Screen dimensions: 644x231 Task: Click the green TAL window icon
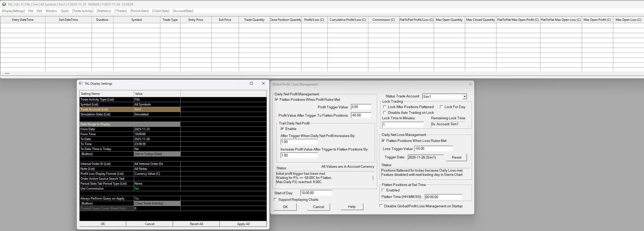click(x=4, y=4)
